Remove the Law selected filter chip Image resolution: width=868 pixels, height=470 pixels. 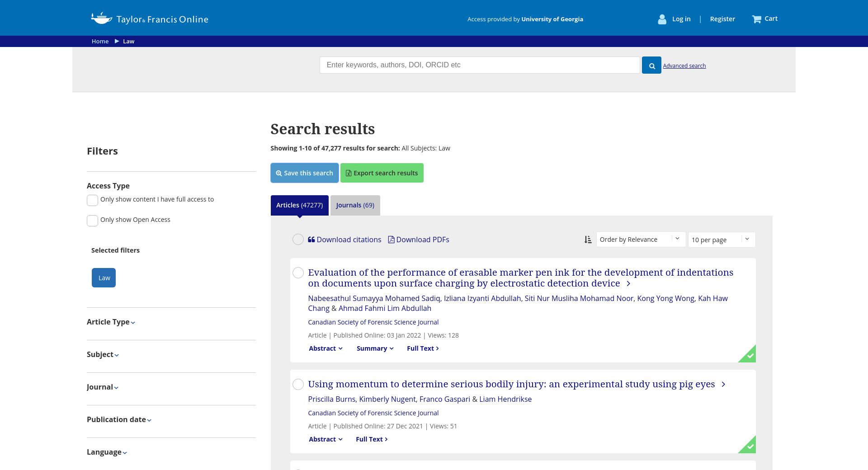tap(104, 278)
